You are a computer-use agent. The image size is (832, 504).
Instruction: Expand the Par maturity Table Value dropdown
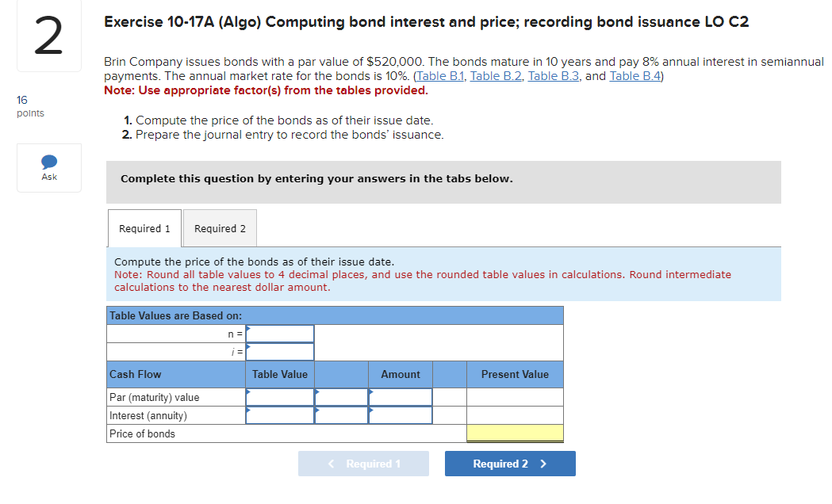[279, 397]
